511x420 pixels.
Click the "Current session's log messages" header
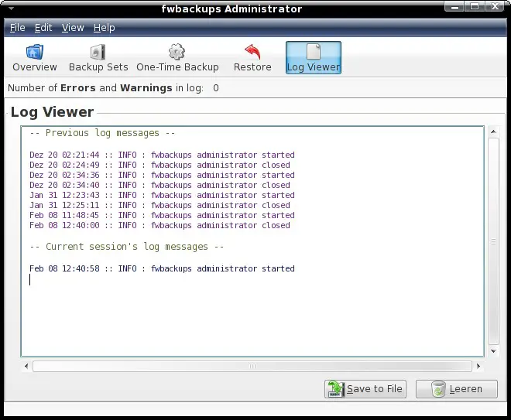127,247
